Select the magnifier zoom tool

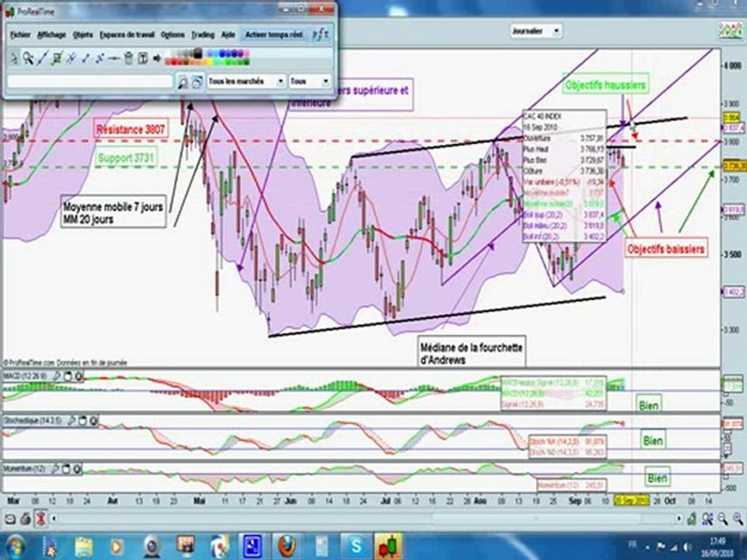tap(28, 58)
